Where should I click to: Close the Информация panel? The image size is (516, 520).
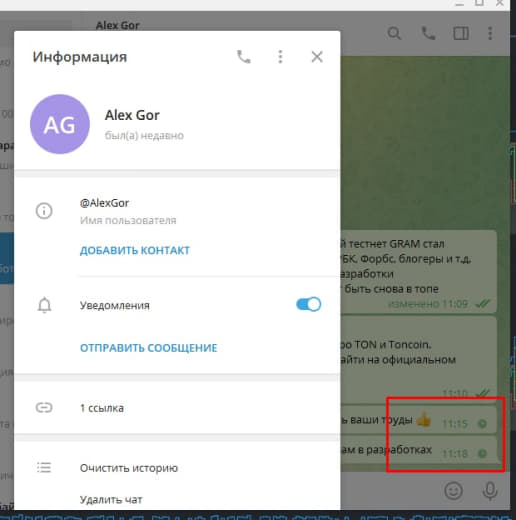coord(317,57)
